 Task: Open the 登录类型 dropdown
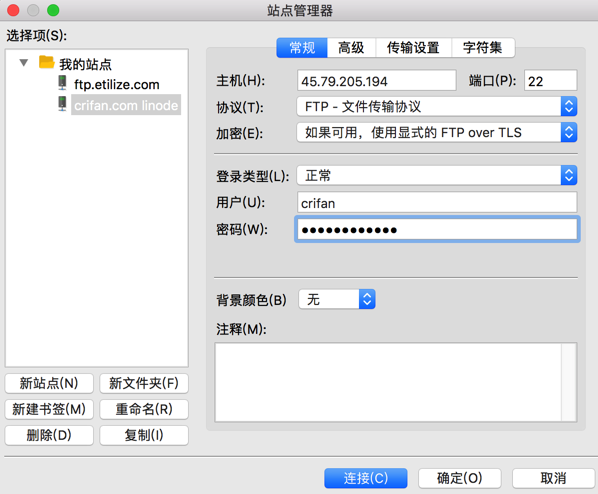point(437,175)
